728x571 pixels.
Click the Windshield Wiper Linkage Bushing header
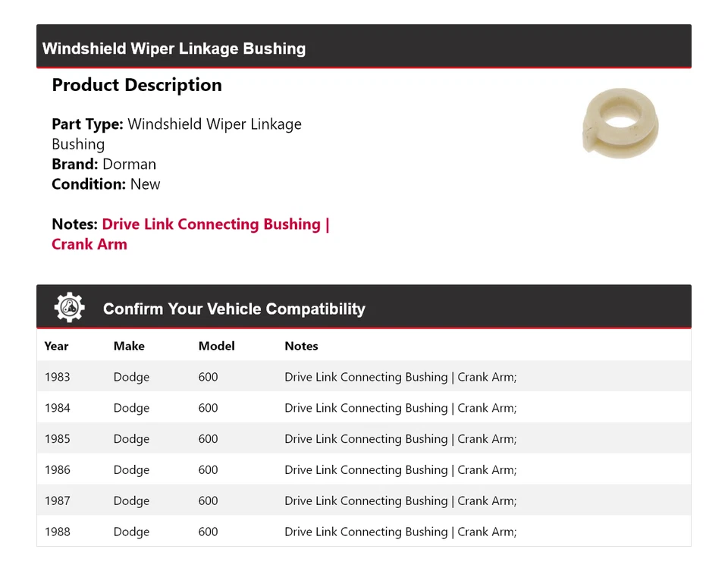174,49
